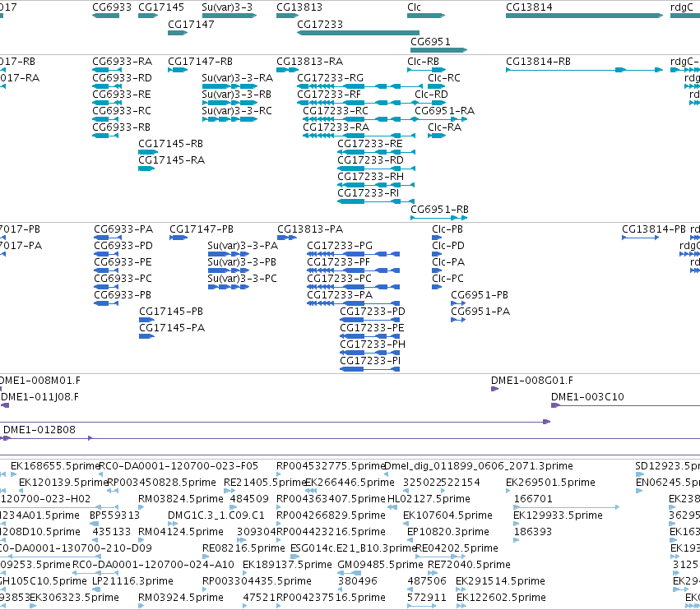Click the Su(var)3-3 gene glyph
Viewport: 700px width, 610px height.
229,16
